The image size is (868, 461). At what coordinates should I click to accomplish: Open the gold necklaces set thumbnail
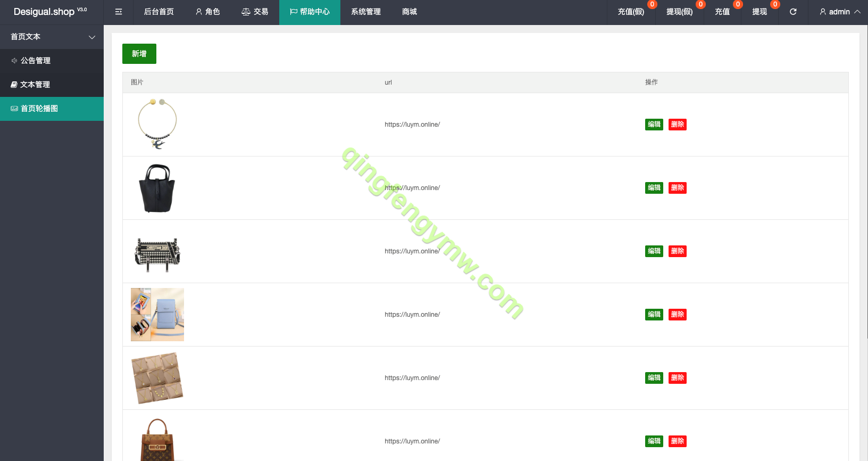[157, 378]
